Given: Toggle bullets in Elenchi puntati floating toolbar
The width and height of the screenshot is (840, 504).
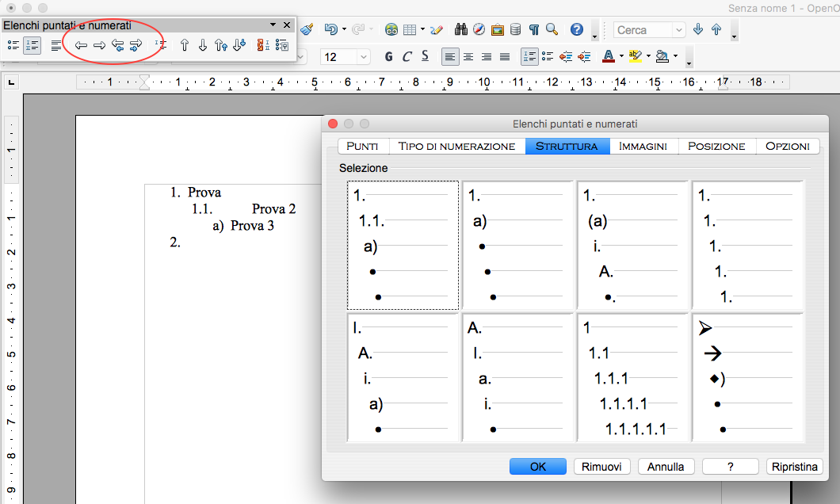Looking at the screenshot, I should (x=13, y=45).
